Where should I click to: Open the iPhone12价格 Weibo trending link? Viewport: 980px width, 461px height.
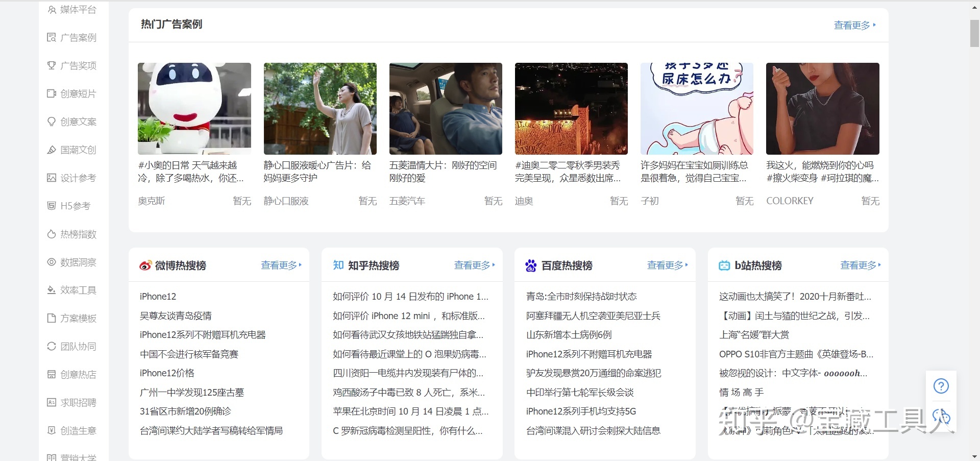167,373
